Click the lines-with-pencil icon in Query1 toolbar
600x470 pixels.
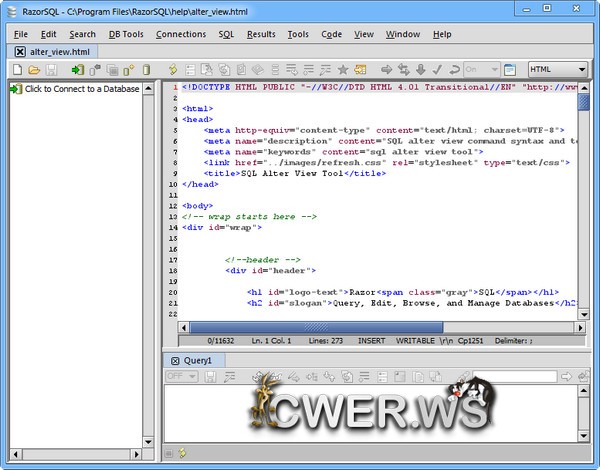pyautogui.click(x=230, y=377)
